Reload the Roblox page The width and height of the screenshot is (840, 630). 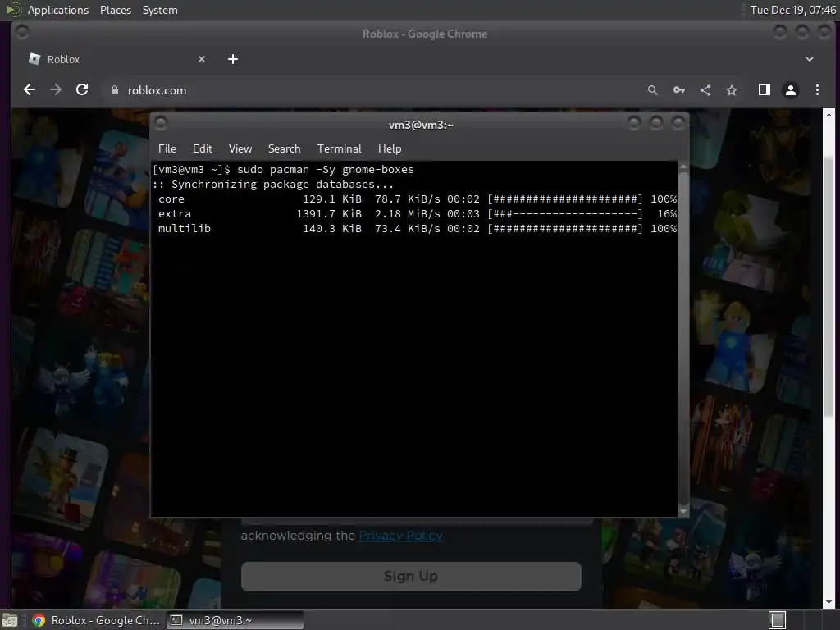(x=82, y=90)
